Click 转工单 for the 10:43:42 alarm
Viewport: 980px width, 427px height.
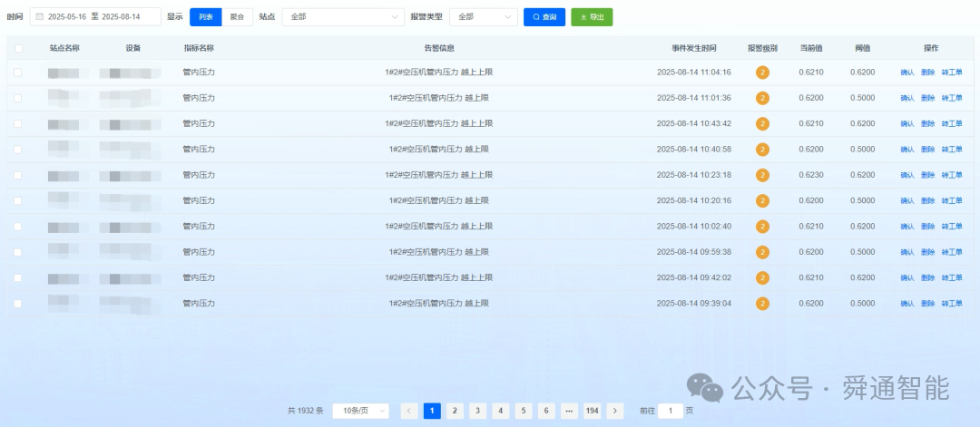(x=952, y=123)
